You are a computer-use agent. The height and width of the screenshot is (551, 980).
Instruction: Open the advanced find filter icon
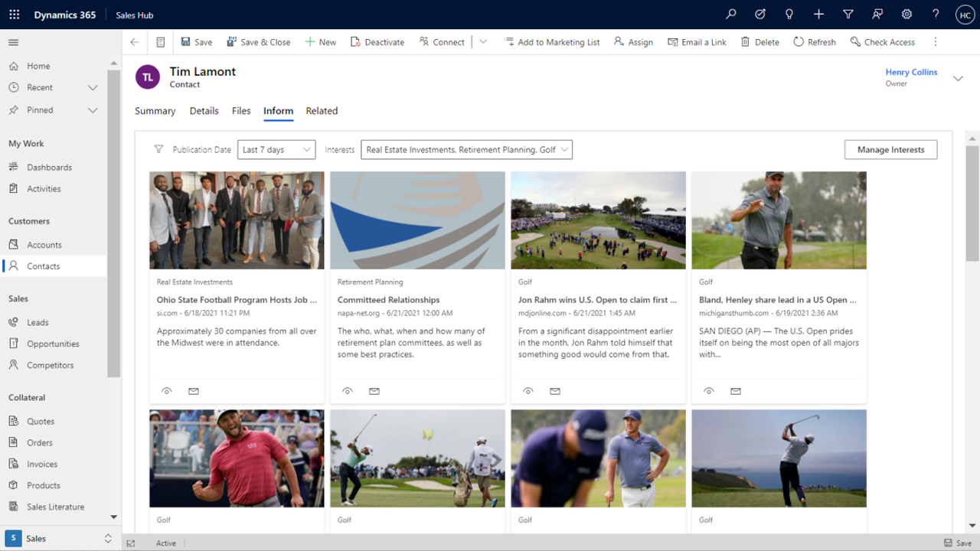848,15
